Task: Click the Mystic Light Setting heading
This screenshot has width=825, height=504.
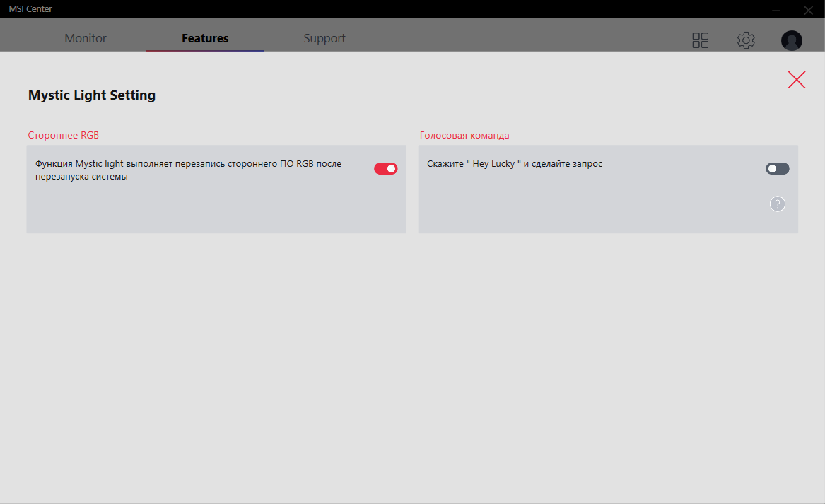Action: tap(92, 95)
